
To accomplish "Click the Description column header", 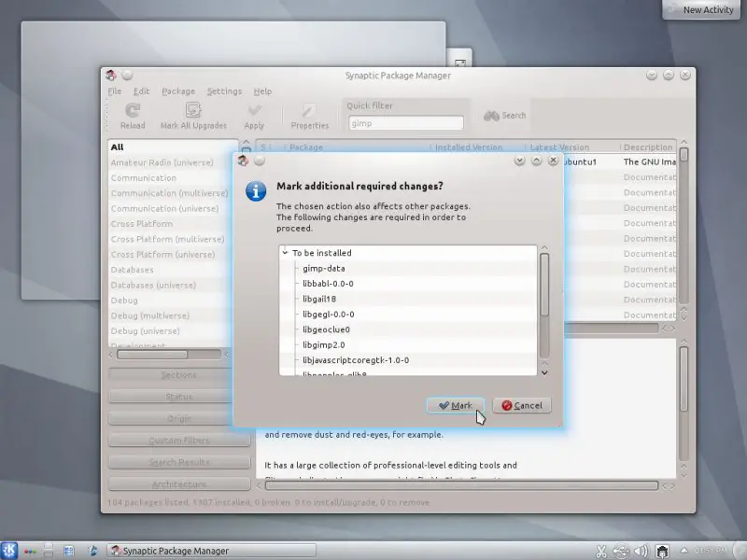I will (x=648, y=147).
